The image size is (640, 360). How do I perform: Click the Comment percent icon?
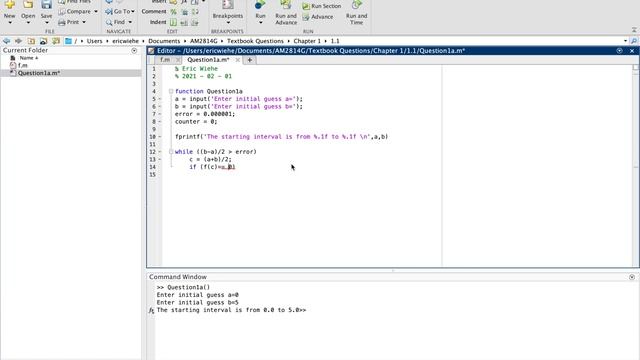pos(173,12)
